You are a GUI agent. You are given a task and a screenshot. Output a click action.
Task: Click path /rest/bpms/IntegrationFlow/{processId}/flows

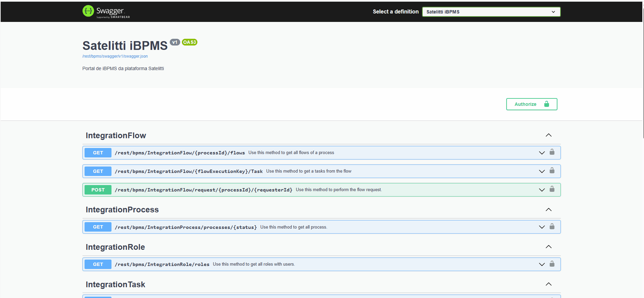[180, 153]
